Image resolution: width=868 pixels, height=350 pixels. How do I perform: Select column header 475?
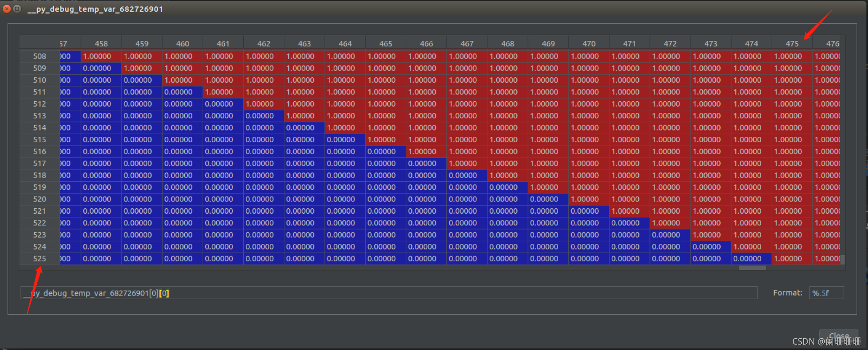(x=792, y=44)
